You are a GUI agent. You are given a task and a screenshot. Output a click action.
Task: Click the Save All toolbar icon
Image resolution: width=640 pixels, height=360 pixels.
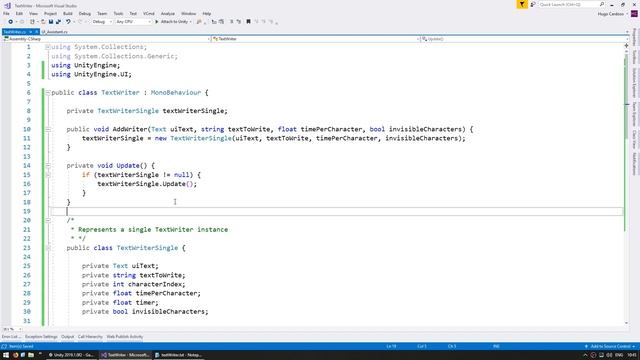click(x=58, y=22)
